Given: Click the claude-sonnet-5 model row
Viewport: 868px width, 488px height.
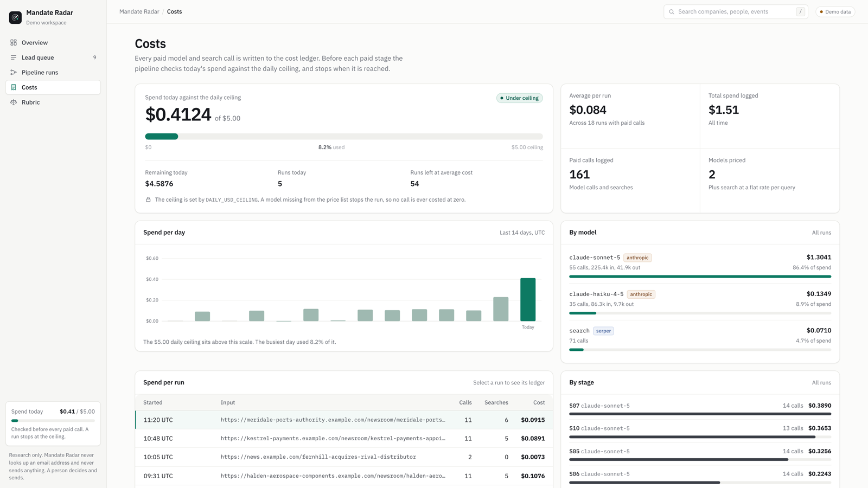Looking at the screenshot, I should click(700, 266).
